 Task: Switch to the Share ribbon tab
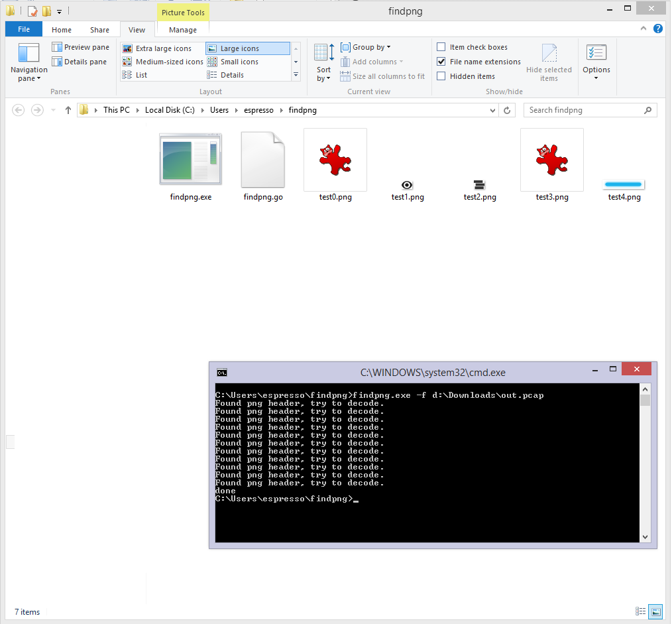(x=100, y=30)
